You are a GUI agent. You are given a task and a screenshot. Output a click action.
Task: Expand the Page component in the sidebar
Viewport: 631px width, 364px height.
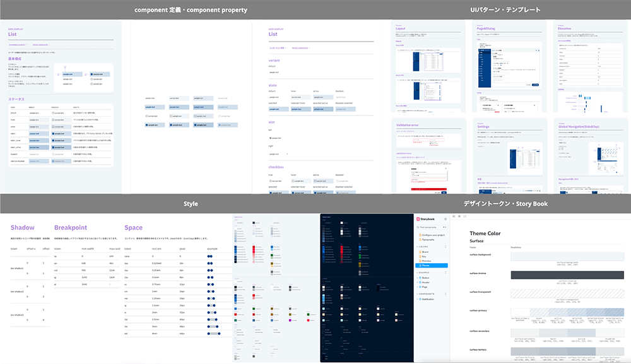click(x=423, y=287)
